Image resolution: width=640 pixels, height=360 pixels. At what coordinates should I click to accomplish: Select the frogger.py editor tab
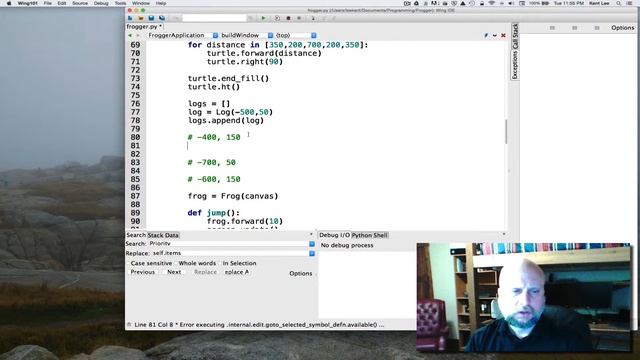[x=144, y=27]
